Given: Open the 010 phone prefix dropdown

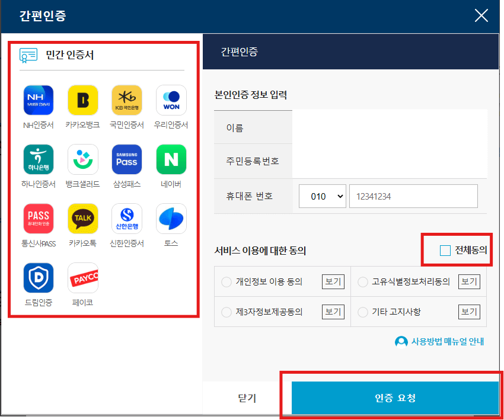Looking at the screenshot, I should coord(322,196).
